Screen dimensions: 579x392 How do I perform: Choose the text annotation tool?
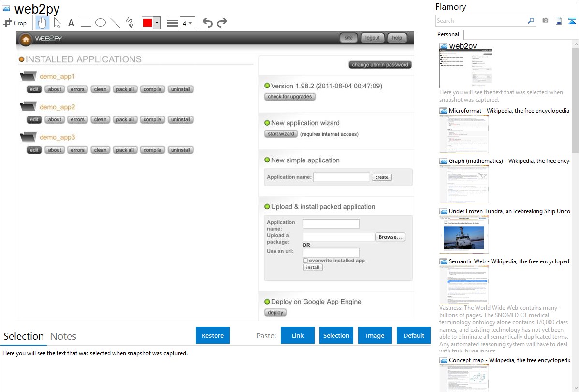click(71, 23)
